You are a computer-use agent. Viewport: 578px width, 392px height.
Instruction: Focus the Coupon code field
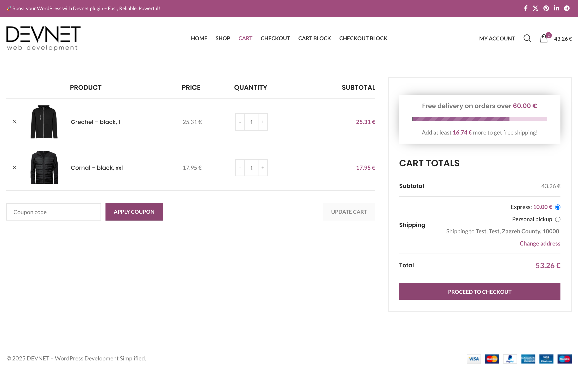(54, 212)
